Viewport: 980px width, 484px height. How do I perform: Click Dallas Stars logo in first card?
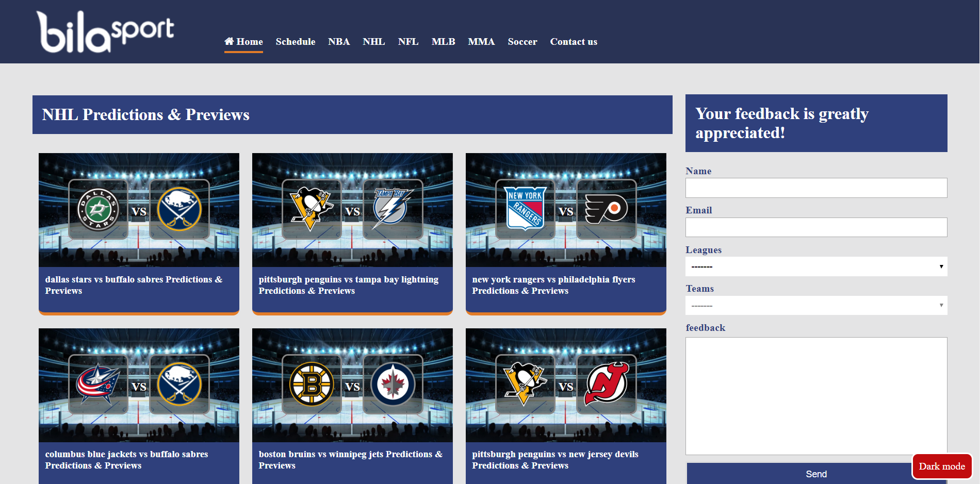click(x=98, y=209)
